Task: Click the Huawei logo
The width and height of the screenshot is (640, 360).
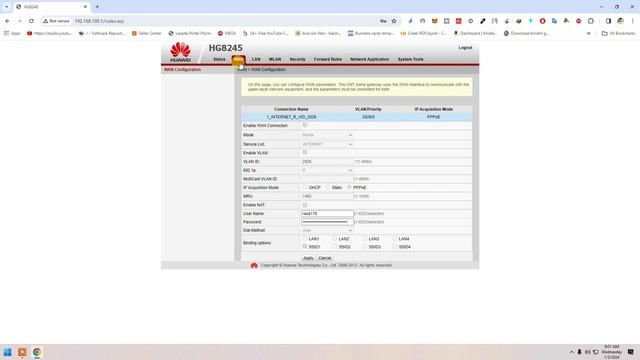Action: coord(180,52)
